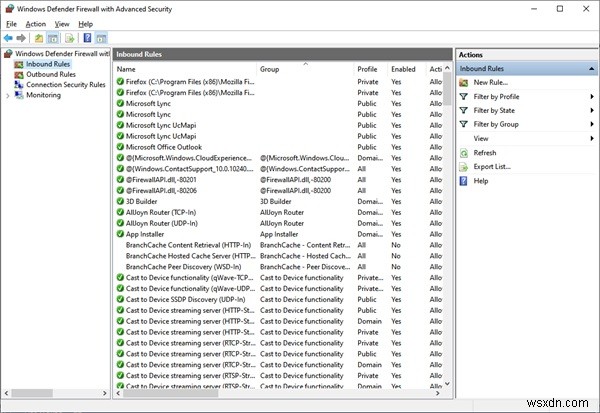Select the @FirewallAPI.dll,-80206 rule

point(279,191)
